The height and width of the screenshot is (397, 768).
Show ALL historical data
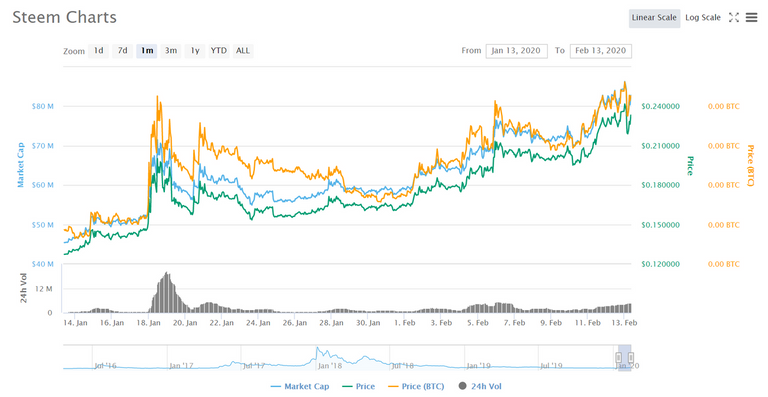[x=243, y=50]
